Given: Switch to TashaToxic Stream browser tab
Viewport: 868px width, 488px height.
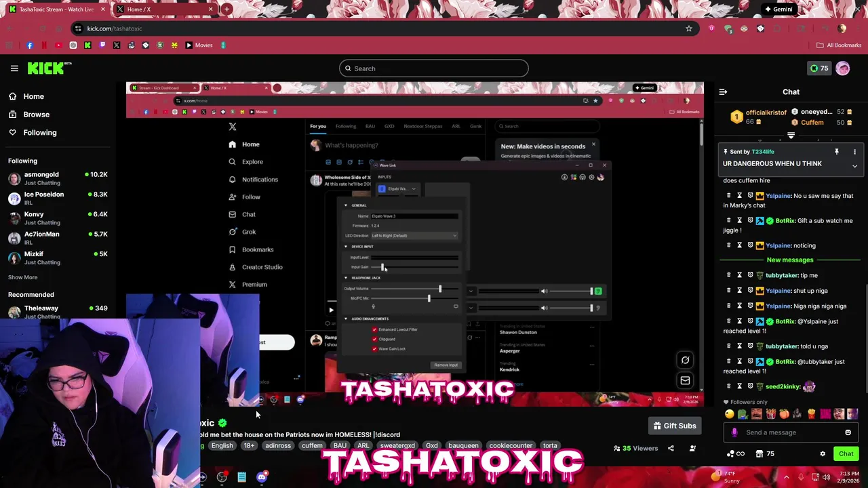Looking at the screenshot, I should (56, 9).
